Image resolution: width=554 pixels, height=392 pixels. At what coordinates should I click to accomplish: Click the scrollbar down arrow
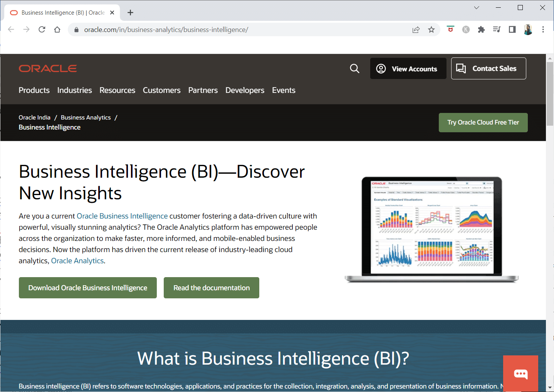[550, 387]
